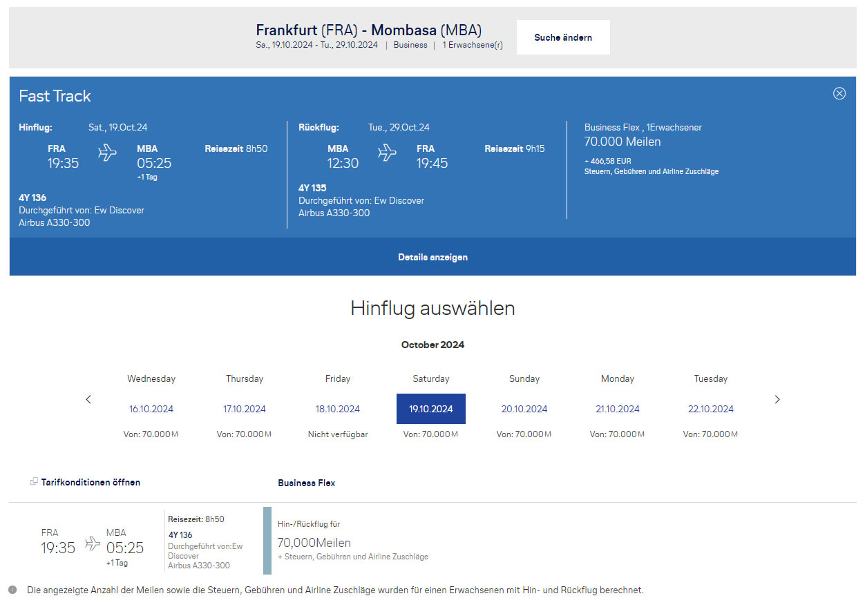865x616 pixels.
Task: Select Sunday 20.10.2024 date
Action: click(524, 409)
